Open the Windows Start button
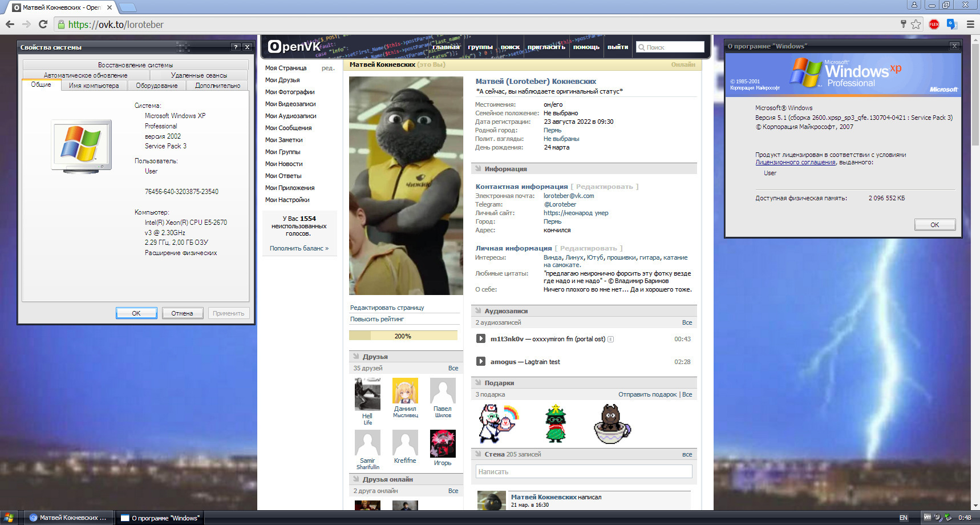 9,518
